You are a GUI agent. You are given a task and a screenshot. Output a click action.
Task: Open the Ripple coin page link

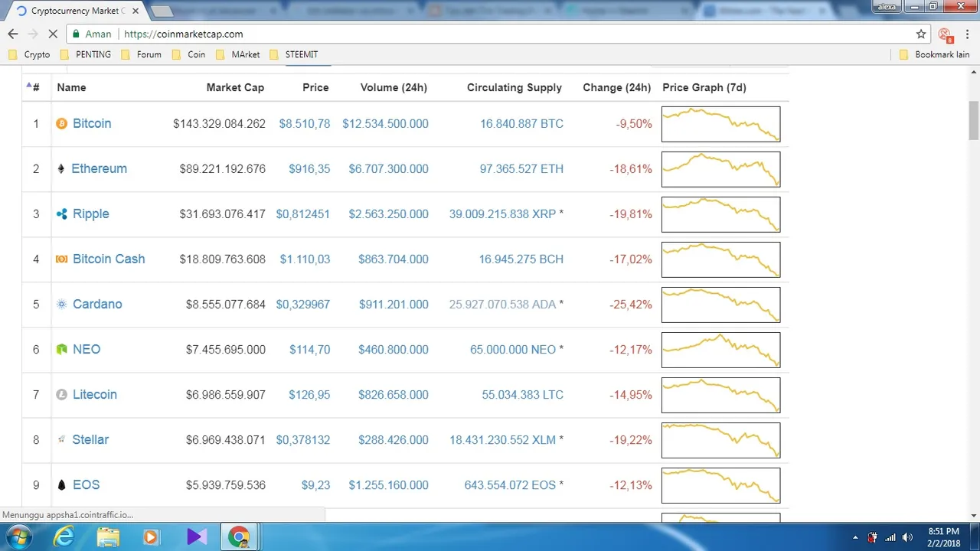click(x=90, y=214)
